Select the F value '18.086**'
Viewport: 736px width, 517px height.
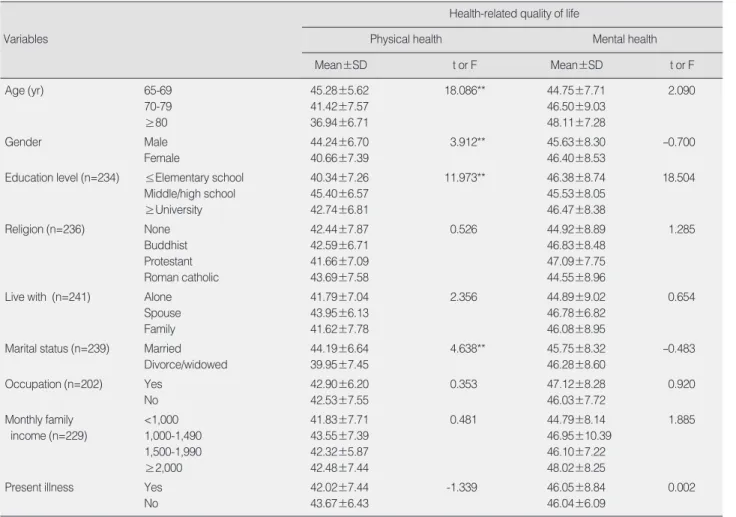[465, 90]
